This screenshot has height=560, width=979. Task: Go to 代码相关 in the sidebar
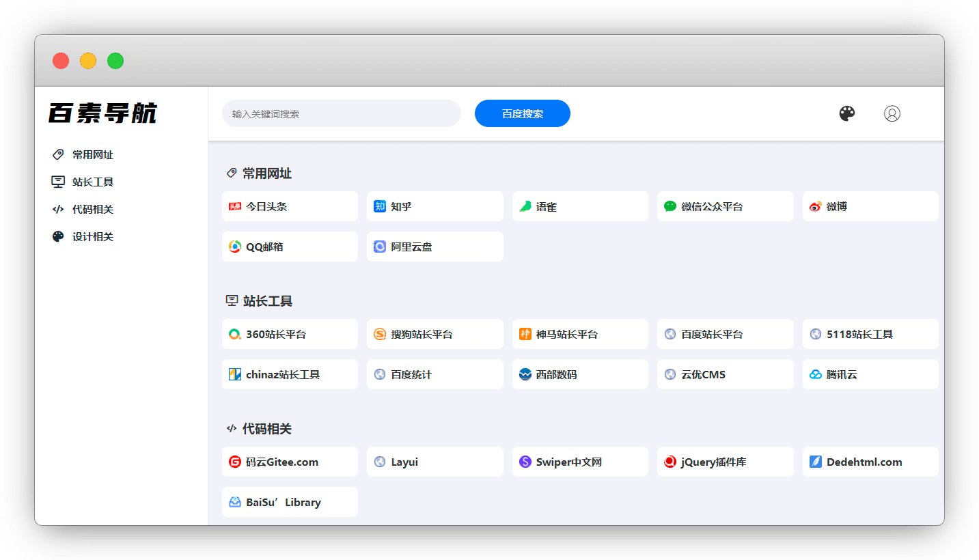[x=92, y=210]
